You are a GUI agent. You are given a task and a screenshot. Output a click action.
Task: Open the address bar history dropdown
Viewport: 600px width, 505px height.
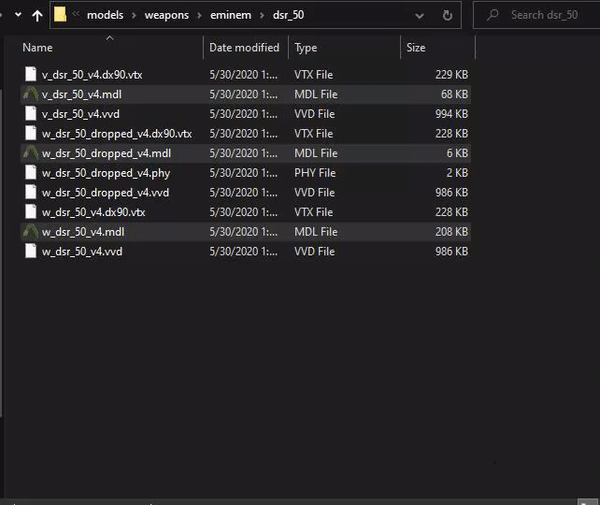[x=422, y=15]
